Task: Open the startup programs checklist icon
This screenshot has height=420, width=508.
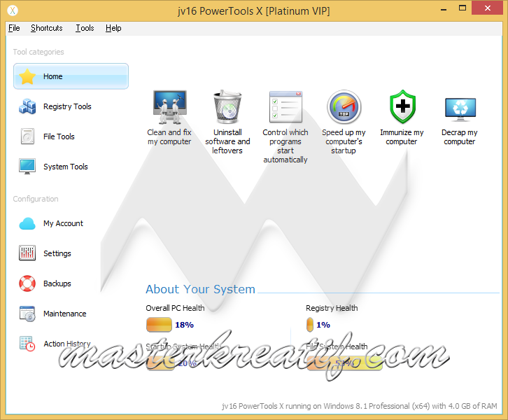Action: (x=285, y=106)
